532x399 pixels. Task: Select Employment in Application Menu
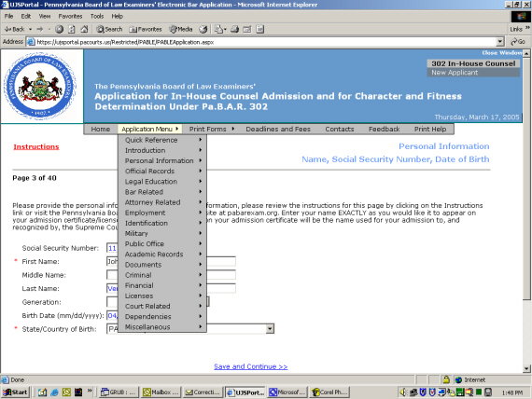click(x=162, y=213)
